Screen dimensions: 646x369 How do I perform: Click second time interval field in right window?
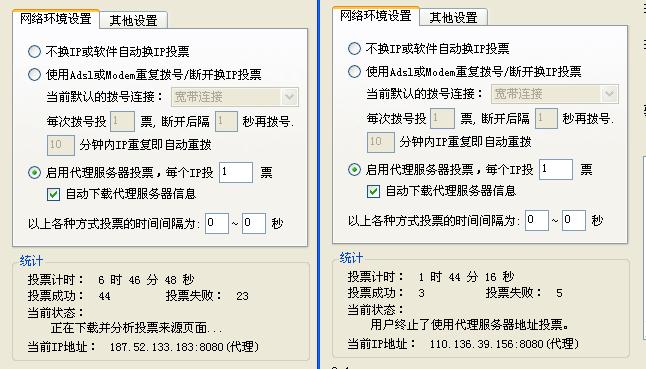click(x=574, y=221)
